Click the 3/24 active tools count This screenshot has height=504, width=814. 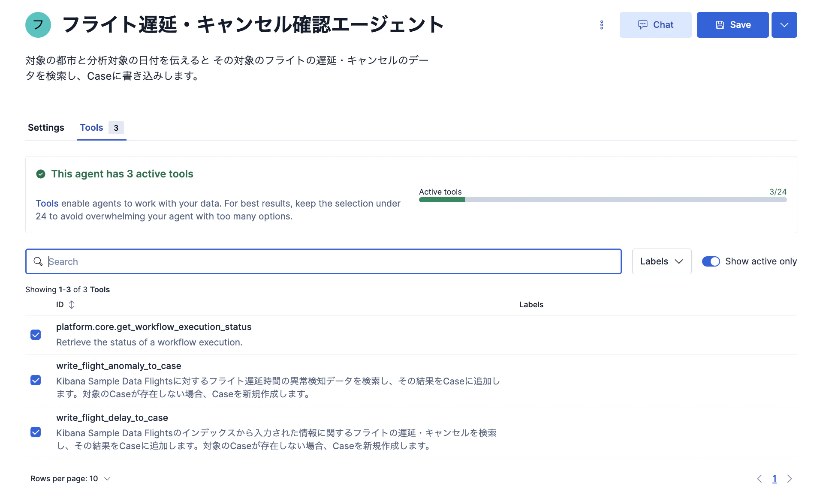[778, 192]
